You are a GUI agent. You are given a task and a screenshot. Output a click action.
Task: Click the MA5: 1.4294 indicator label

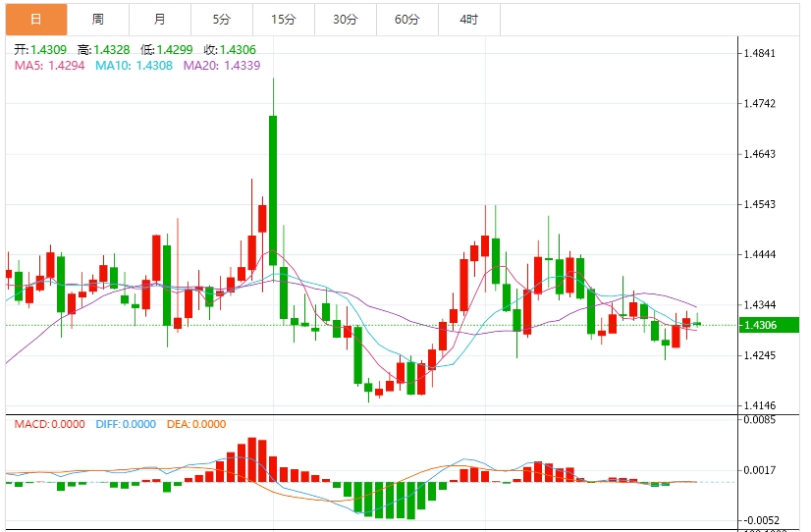pos(49,66)
